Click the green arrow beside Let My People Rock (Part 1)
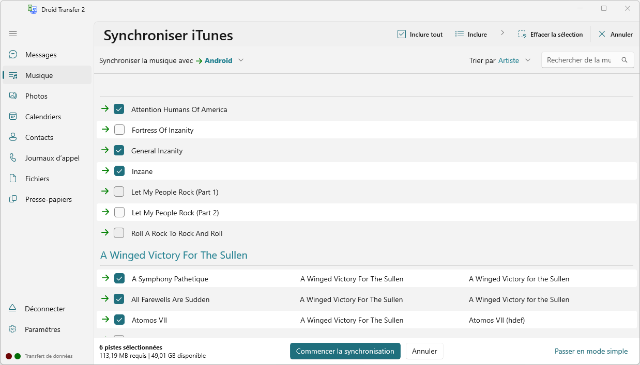 105,191
